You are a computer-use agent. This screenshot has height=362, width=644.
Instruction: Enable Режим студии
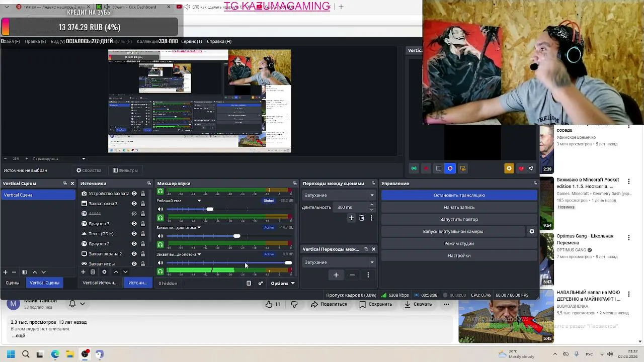pos(459,243)
